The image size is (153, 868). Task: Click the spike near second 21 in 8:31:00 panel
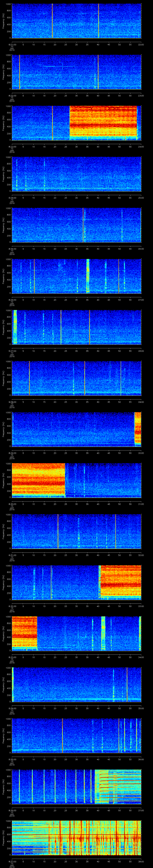coord(58,531)
